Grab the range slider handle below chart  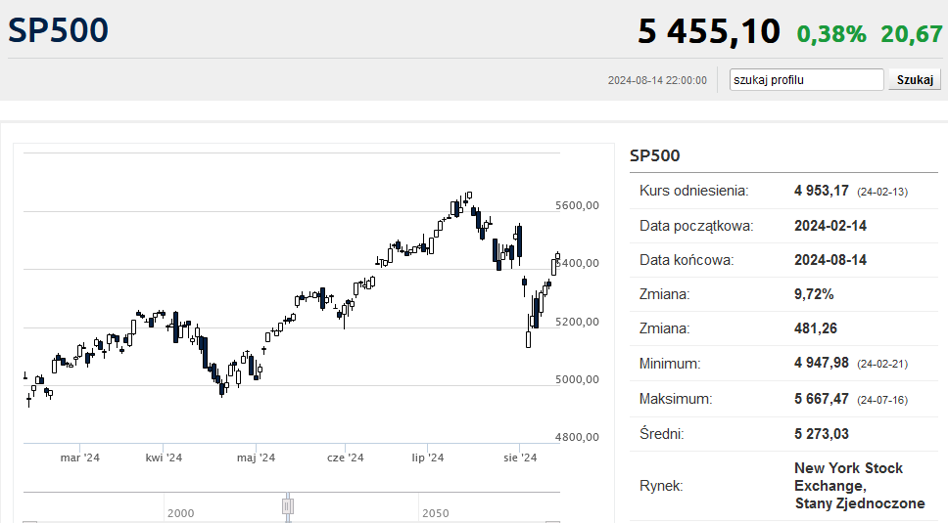288,506
